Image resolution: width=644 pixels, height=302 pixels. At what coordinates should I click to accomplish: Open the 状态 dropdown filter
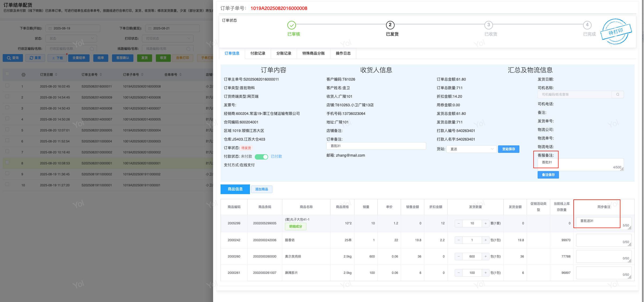click(x=71, y=39)
